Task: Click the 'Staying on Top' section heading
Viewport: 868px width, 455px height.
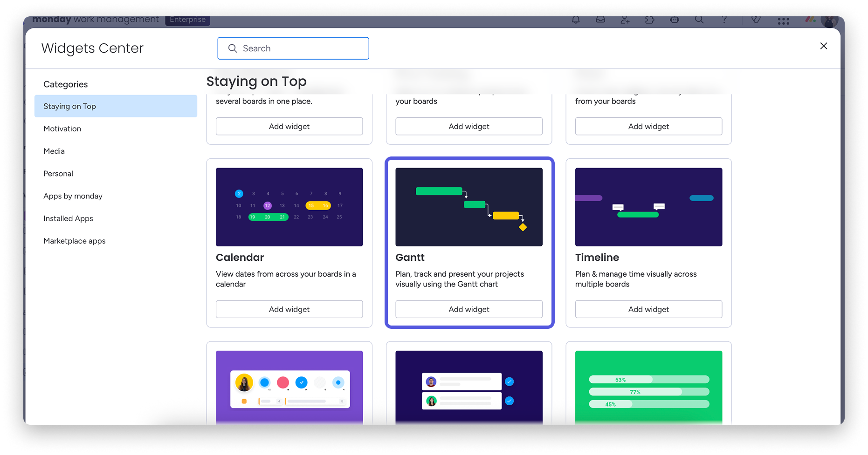Action: point(256,81)
